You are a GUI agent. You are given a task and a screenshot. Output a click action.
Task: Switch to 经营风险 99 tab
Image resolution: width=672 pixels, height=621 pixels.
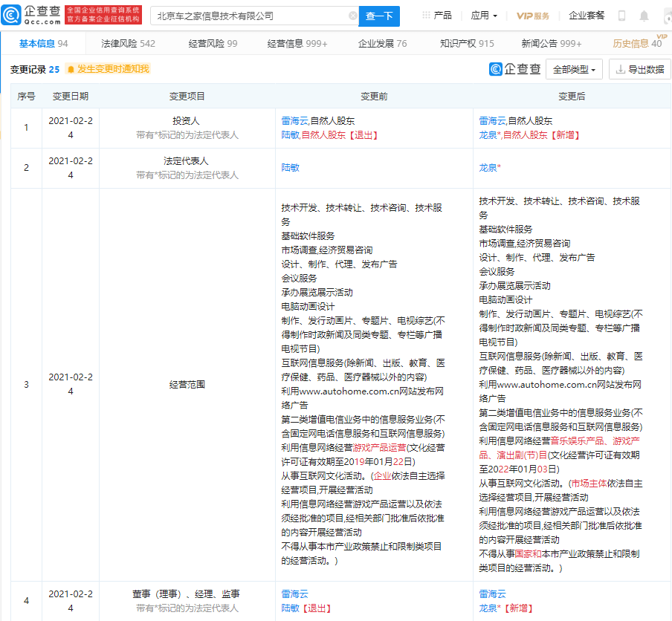213,44
